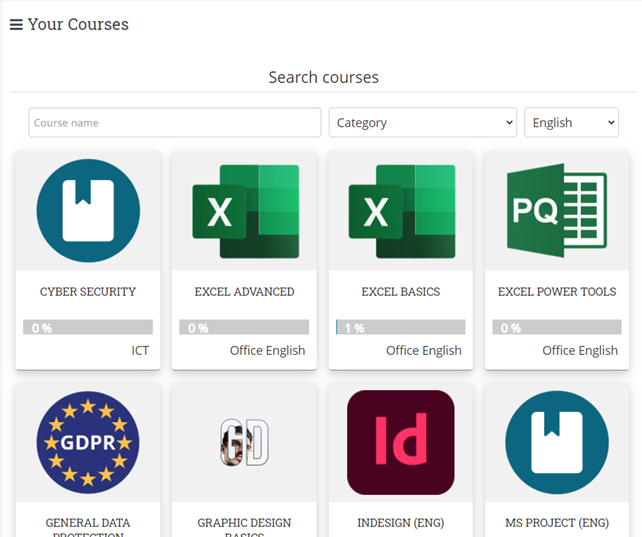Click the Excel Basics 1% progress bar

[x=401, y=327]
